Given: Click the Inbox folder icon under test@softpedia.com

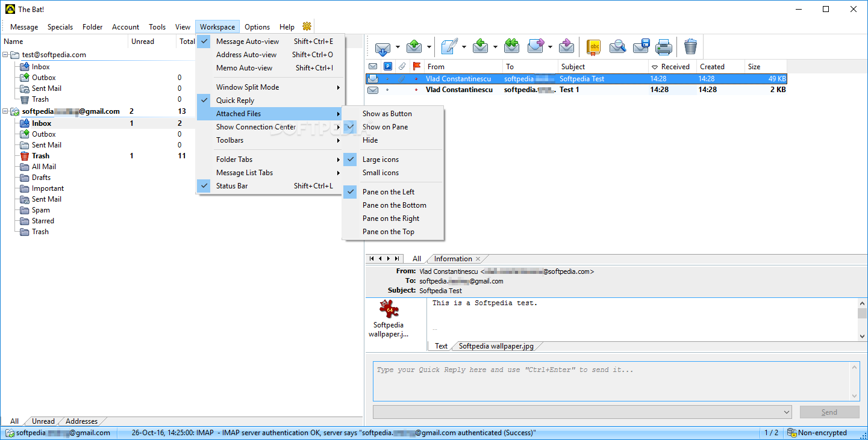Looking at the screenshot, I should click(x=25, y=67).
